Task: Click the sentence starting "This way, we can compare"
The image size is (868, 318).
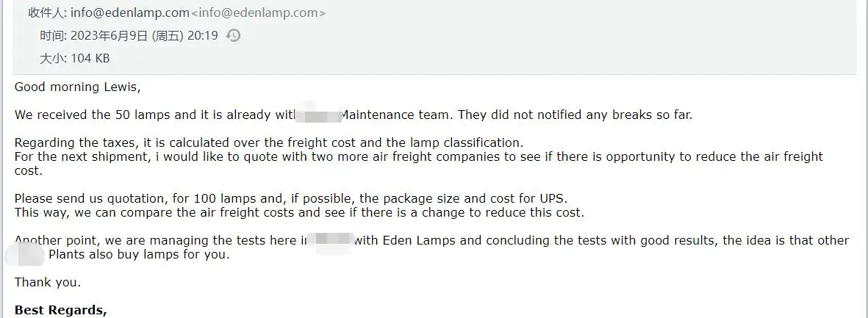Action: coord(299,212)
